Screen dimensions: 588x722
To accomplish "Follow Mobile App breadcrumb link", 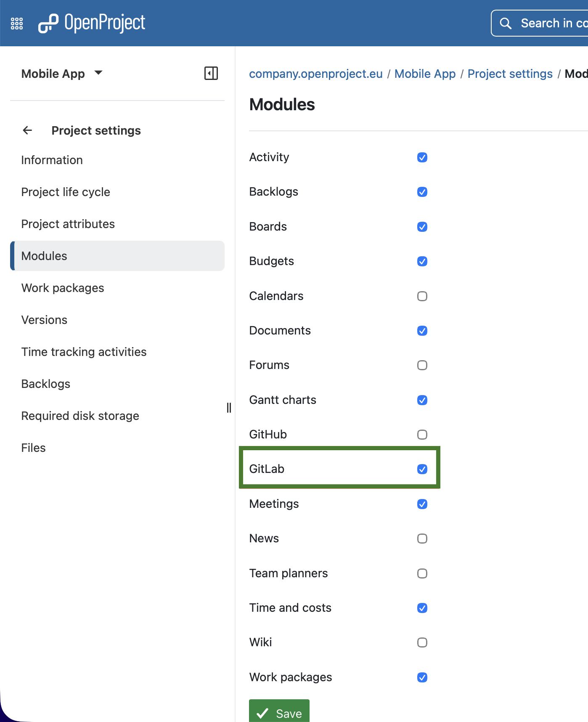I will [425, 74].
